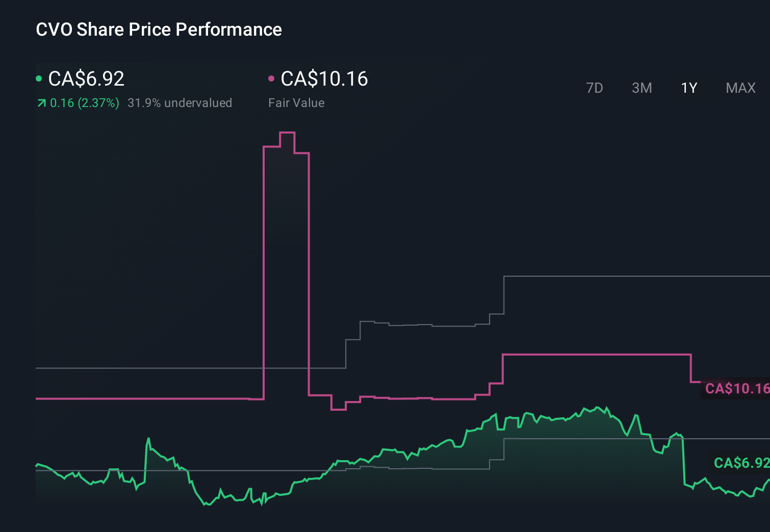Click the pink fair value spike peak
The height and width of the screenshot is (532, 770).
tap(288, 132)
